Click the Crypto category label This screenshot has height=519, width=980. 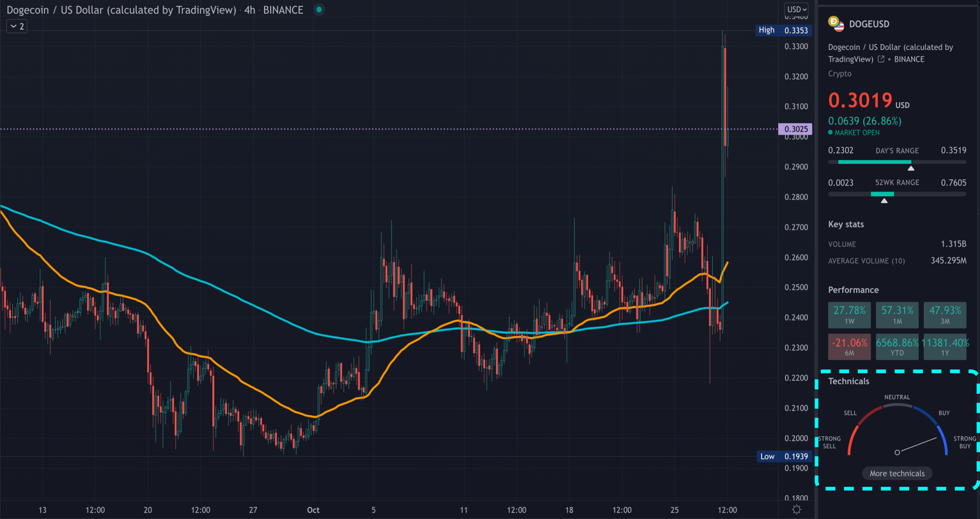(839, 73)
